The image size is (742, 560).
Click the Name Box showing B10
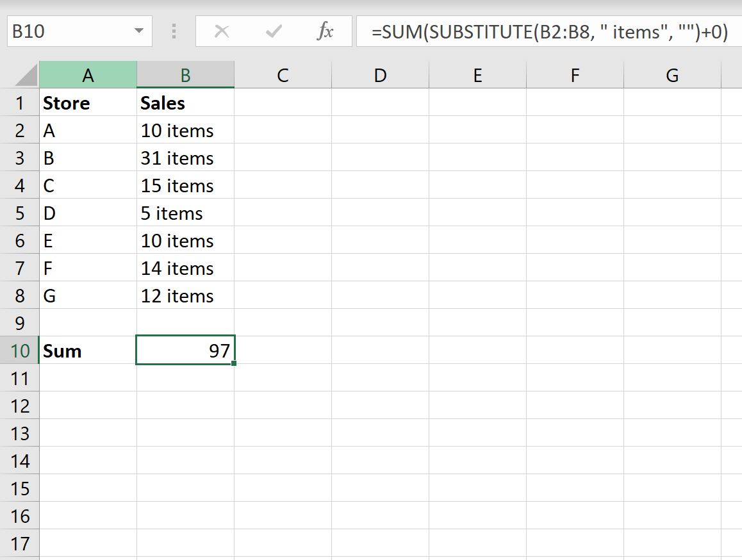point(64,31)
